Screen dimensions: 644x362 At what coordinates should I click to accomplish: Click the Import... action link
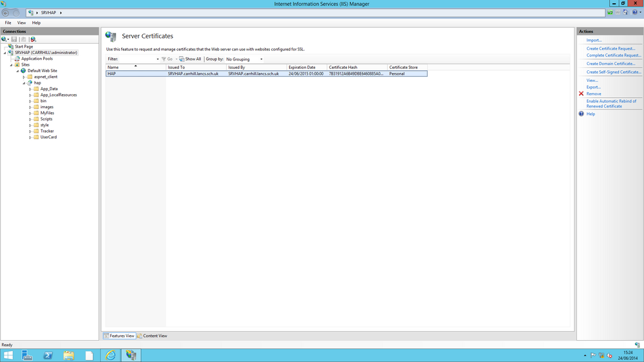coord(594,41)
